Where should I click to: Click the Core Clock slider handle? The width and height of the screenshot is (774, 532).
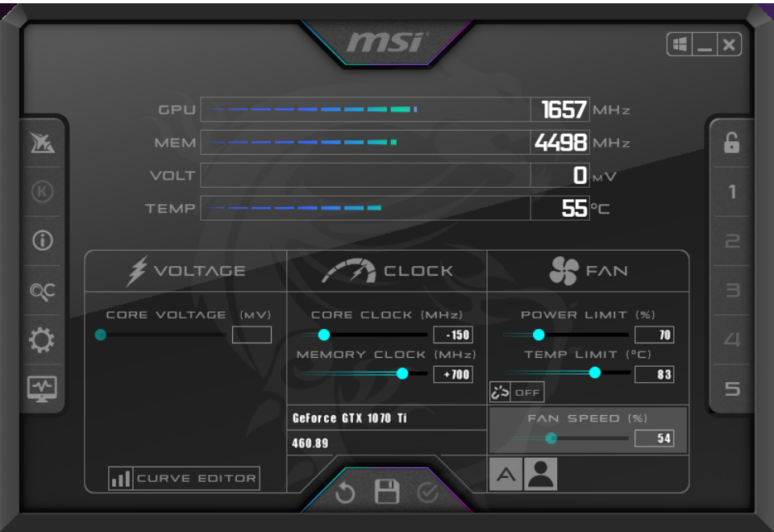point(324,335)
